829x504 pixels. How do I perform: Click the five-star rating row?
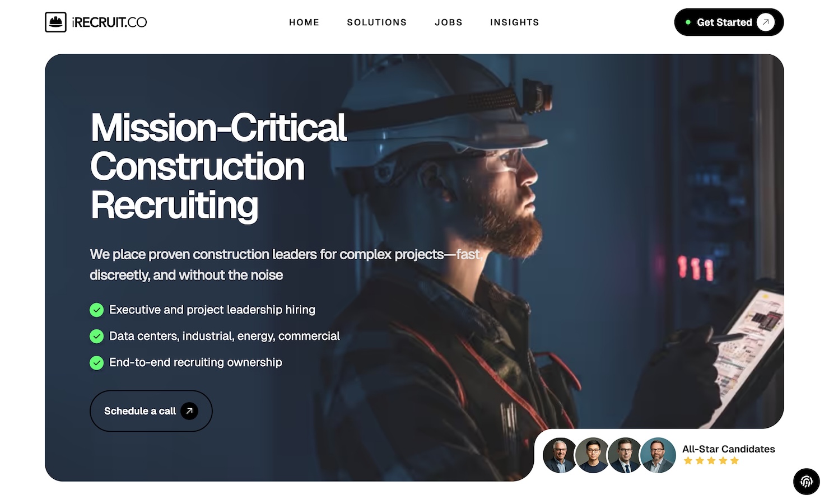pos(711,461)
